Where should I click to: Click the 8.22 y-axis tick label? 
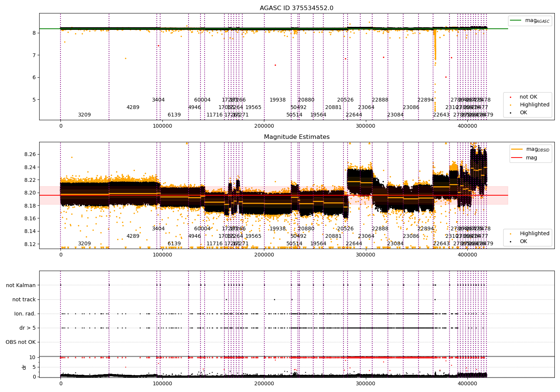30,180
